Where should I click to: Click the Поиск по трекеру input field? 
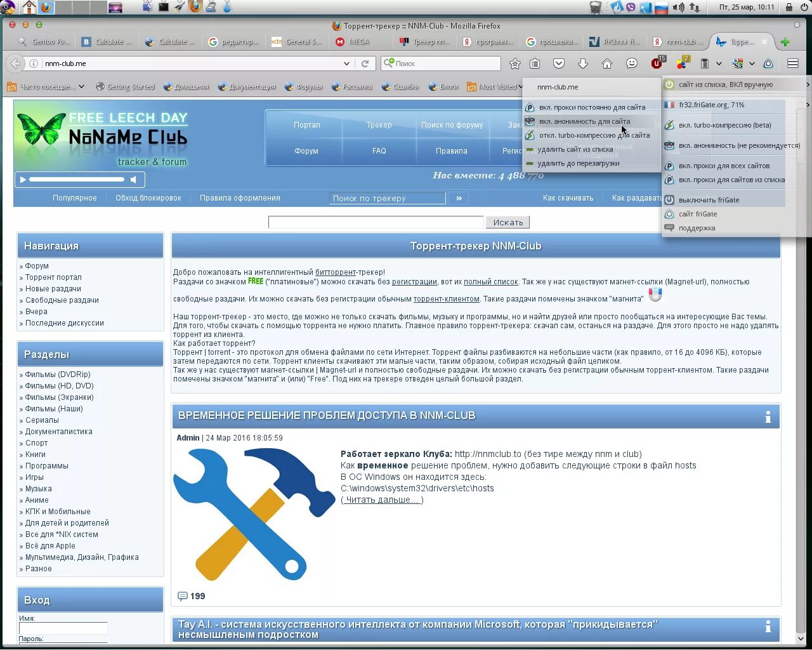pyautogui.click(x=387, y=199)
